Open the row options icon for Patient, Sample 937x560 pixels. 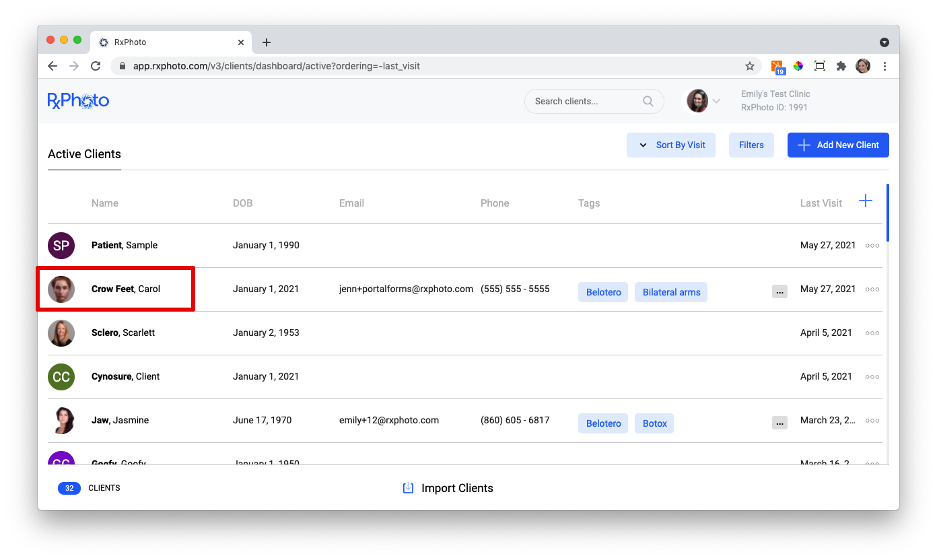click(x=872, y=245)
